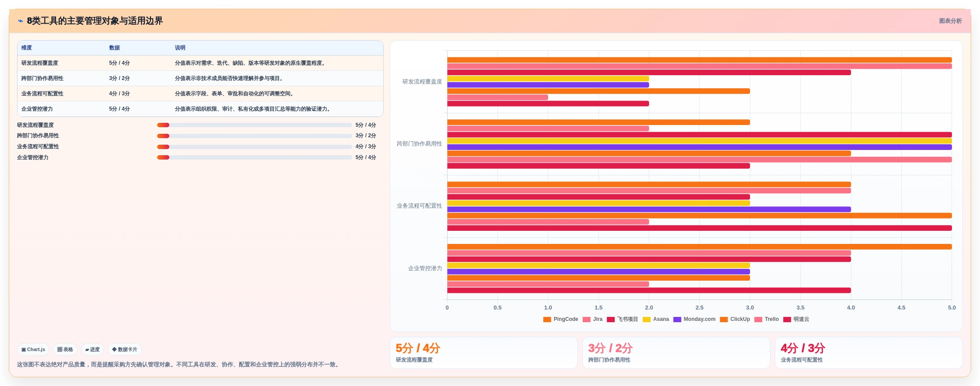
Task: Select the Chart.js tag chip
Action: click(33, 349)
